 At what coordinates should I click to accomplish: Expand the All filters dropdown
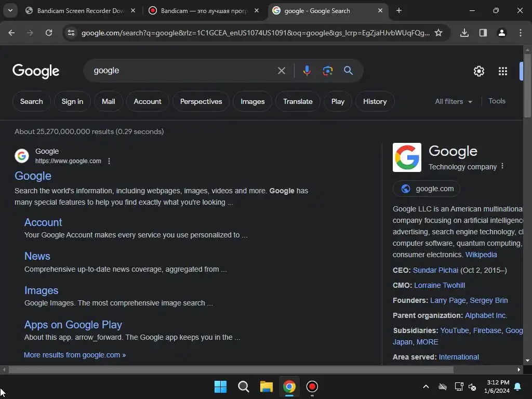454,101
